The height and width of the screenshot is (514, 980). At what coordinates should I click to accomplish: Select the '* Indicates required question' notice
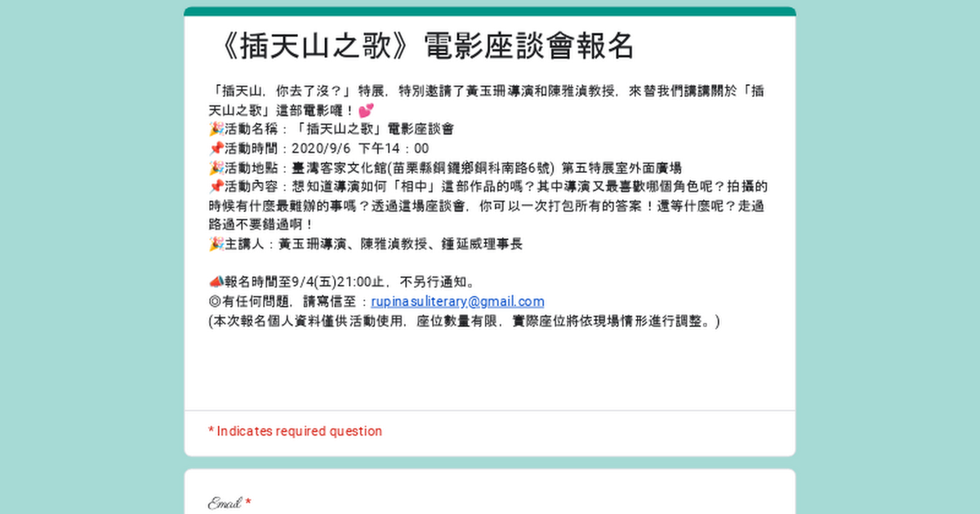295,431
